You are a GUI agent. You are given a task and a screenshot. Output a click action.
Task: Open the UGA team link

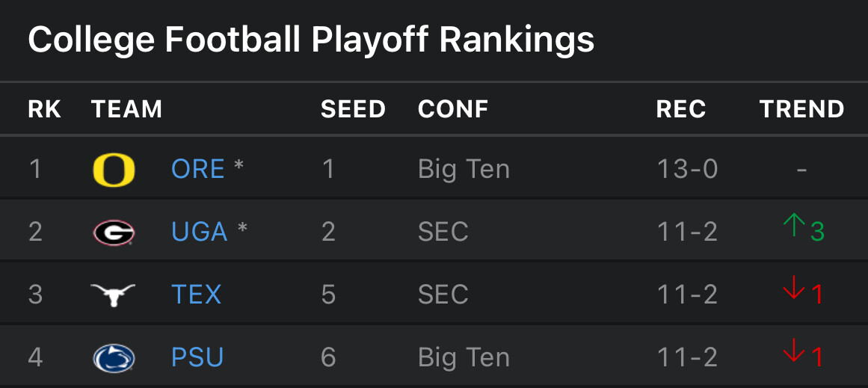(x=200, y=232)
